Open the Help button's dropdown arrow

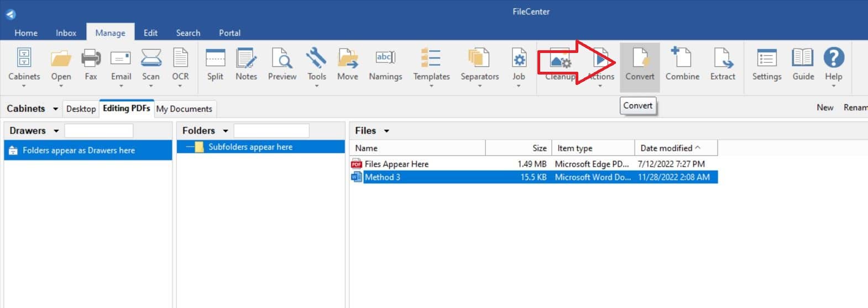pos(834,86)
